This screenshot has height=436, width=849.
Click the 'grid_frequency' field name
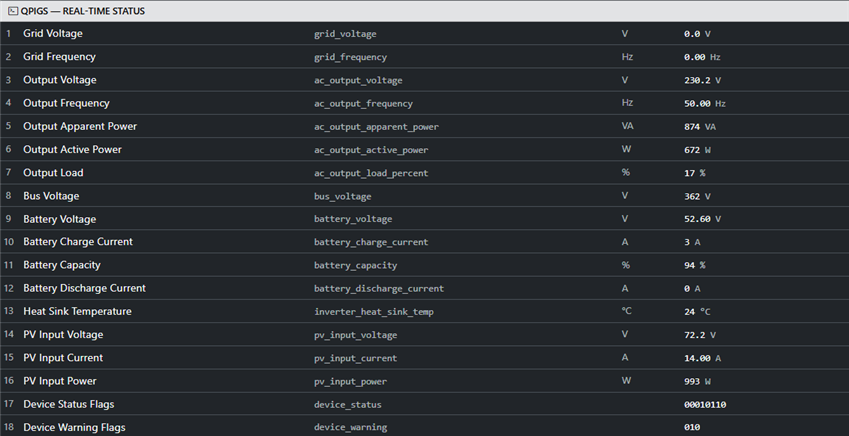tap(350, 57)
